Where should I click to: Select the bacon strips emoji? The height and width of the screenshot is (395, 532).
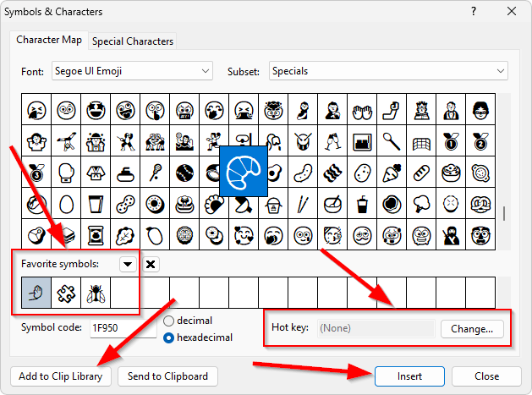click(332, 172)
